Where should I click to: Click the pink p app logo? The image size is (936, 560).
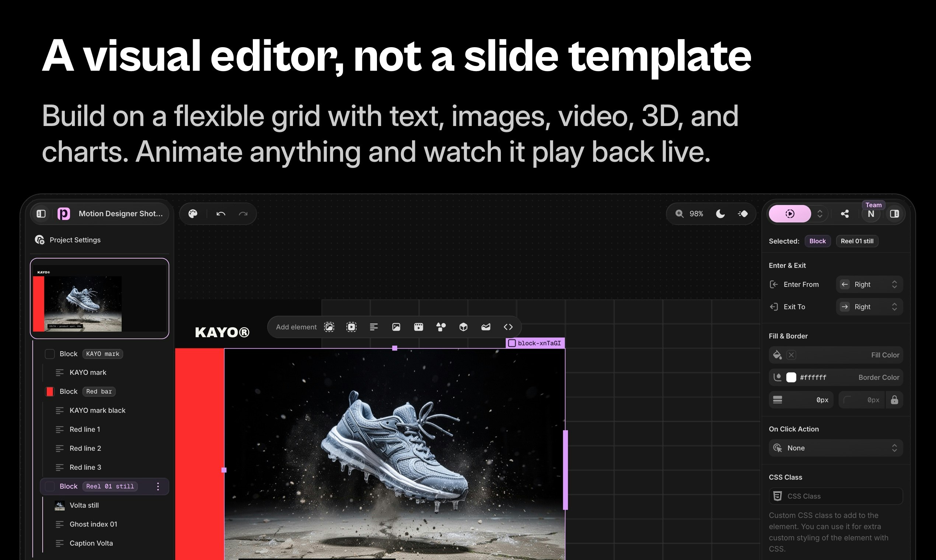pyautogui.click(x=63, y=214)
